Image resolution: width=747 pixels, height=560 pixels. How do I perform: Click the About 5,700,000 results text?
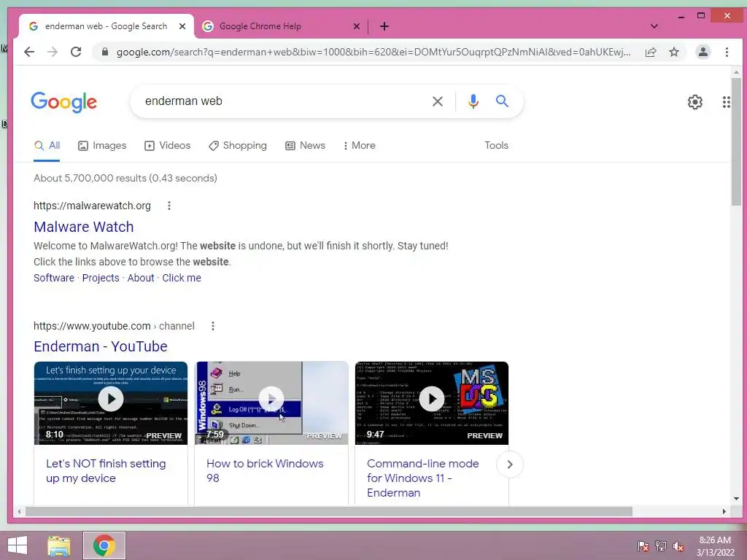(125, 178)
